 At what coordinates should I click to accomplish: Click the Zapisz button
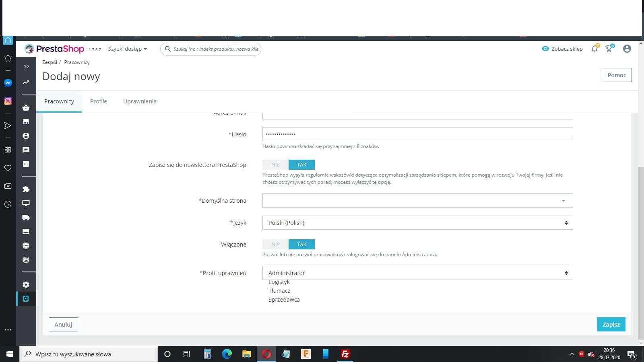(611, 324)
